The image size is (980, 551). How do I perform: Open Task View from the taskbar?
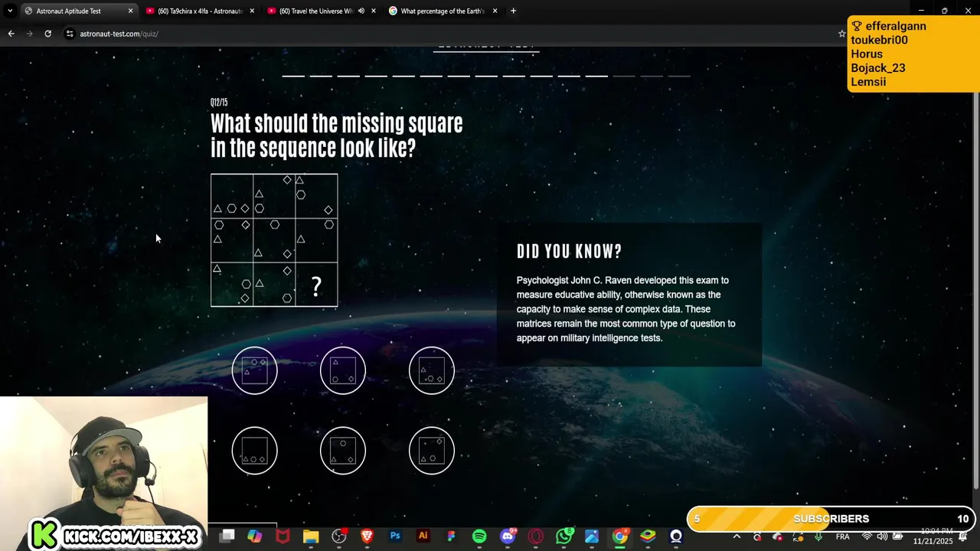[227, 536]
